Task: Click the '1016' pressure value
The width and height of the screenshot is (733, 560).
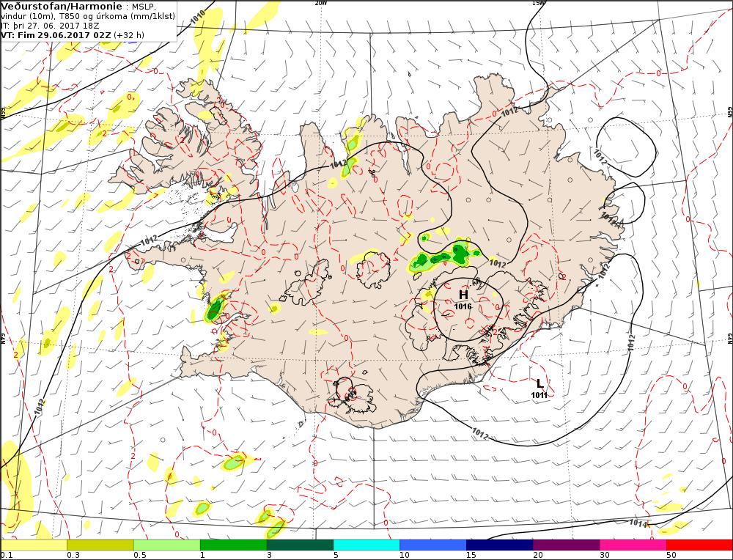Action: [x=463, y=306]
